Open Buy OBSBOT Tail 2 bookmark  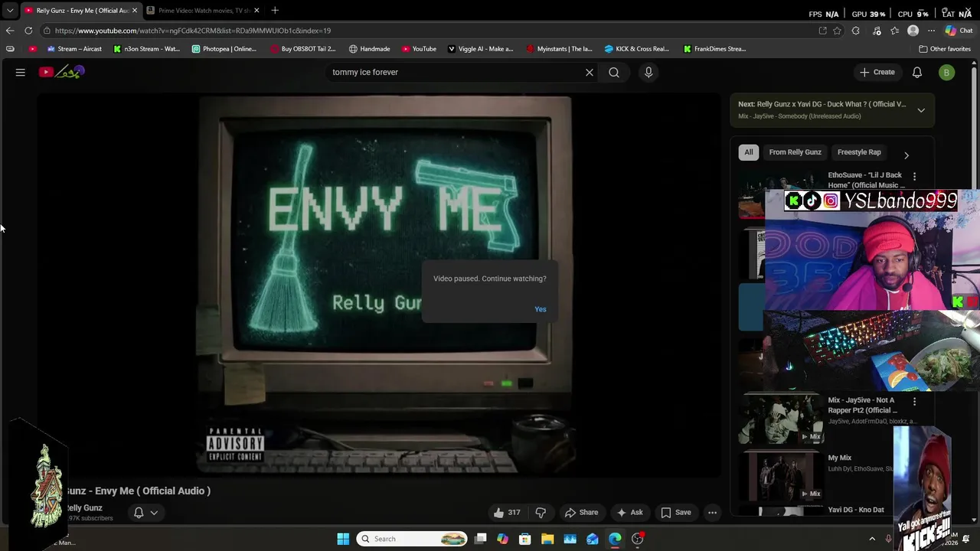tap(302, 49)
